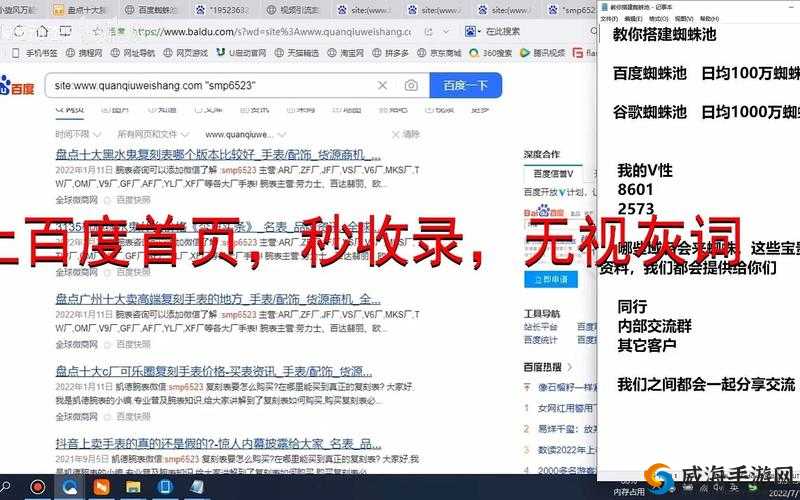Screen dimensions: 800x500
Task: Click the browser address bar URL
Action: tap(270, 32)
